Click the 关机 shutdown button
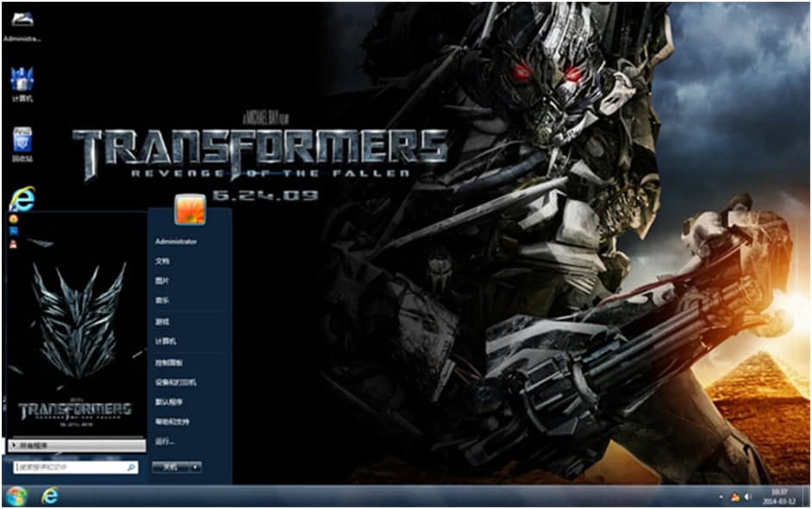This screenshot has height=509, width=812. pos(171,467)
